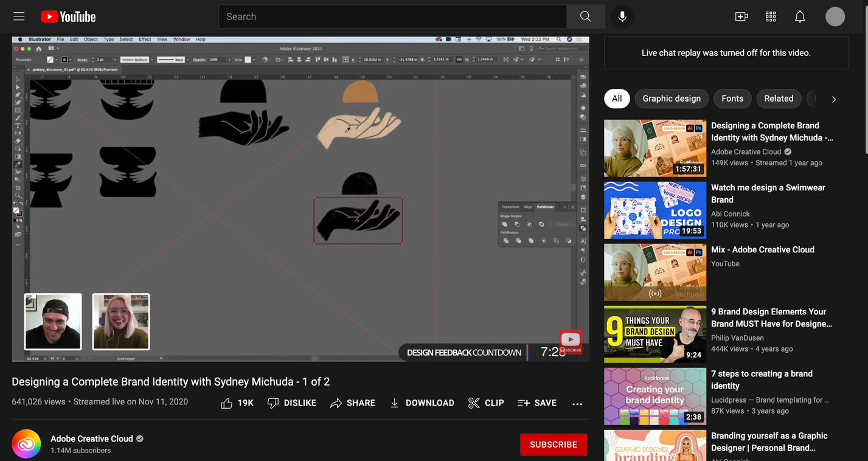The image size is (868, 461).
Task: Select the All filter chip
Action: coord(617,99)
